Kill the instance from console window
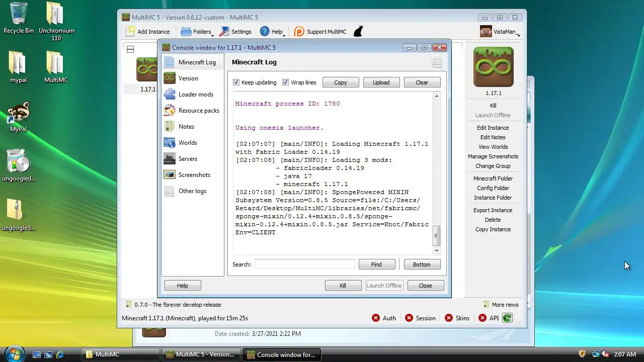 coord(343,286)
